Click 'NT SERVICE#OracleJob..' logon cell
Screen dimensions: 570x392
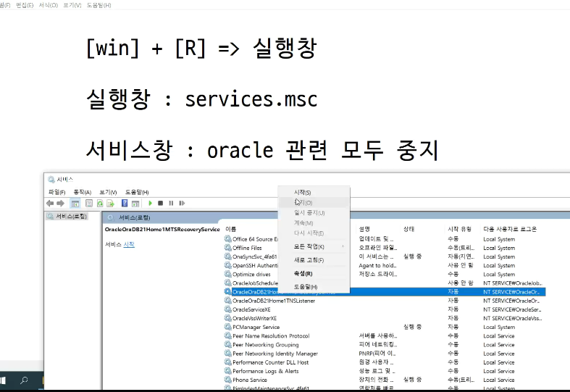[x=513, y=283]
